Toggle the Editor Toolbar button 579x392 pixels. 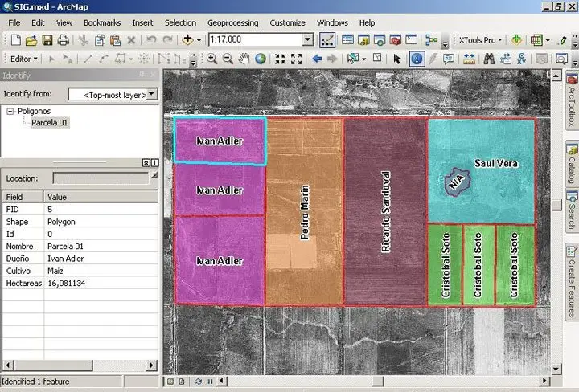pos(327,39)
